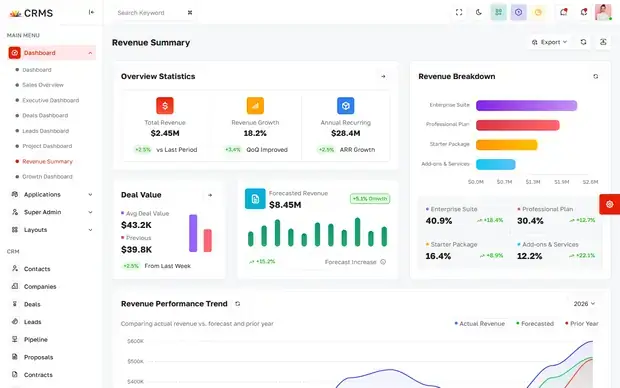Open the red settings gear tab on the right edge
Screen dimensions: 620x388
pyautogui.click(x=609, y=204)
